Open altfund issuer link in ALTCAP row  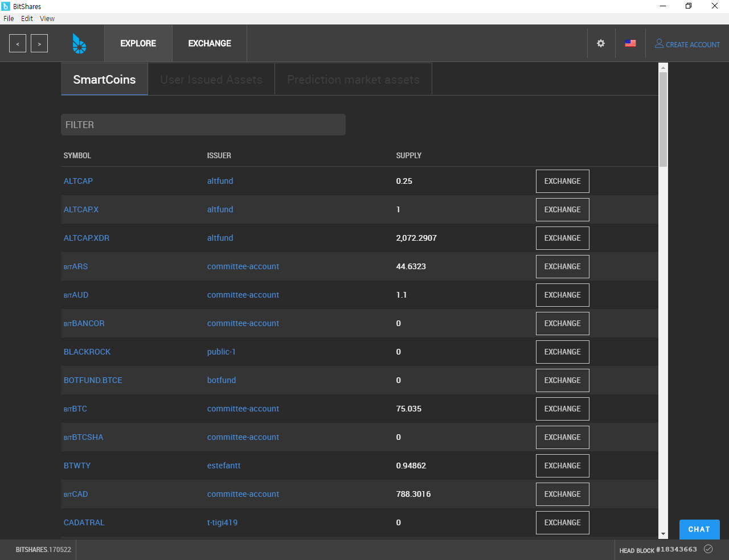(220, 181)
